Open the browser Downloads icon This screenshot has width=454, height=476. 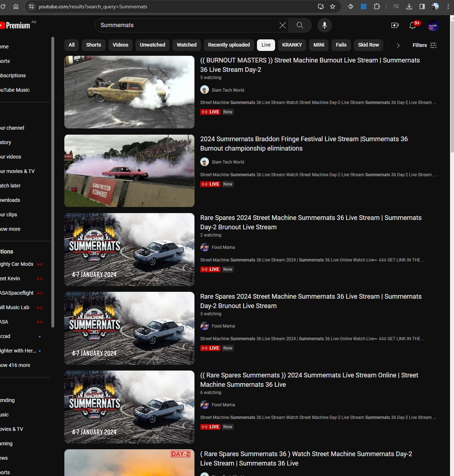409,7
